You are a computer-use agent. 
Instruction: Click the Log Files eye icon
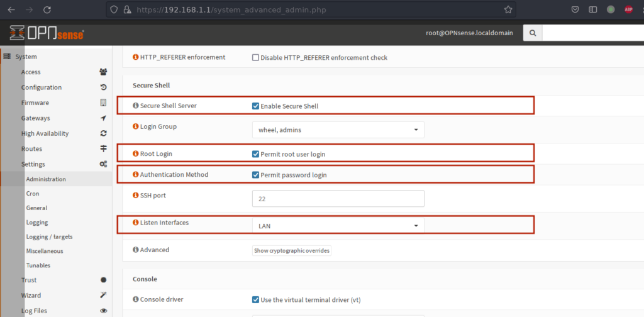[104, 311]
